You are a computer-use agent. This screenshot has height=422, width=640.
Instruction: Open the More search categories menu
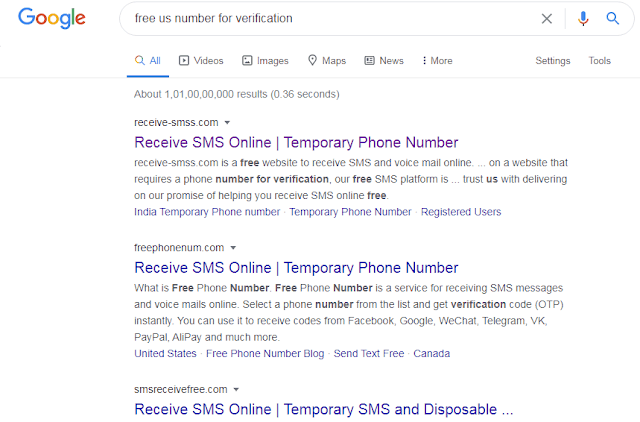coord(437,60)
